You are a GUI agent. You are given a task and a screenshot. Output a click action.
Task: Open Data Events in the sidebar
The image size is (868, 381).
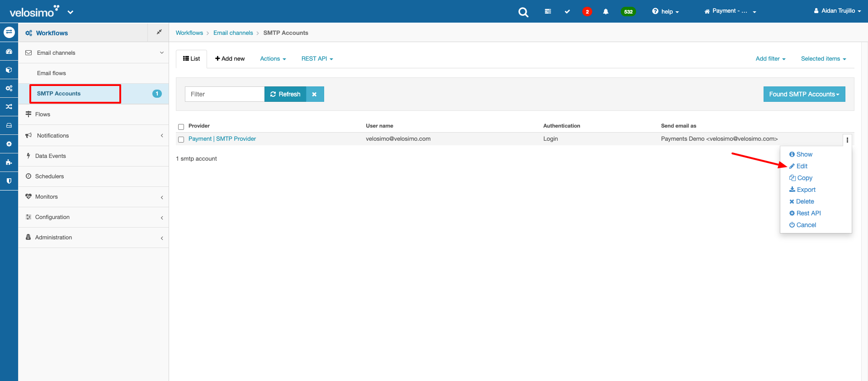point(51,156)
